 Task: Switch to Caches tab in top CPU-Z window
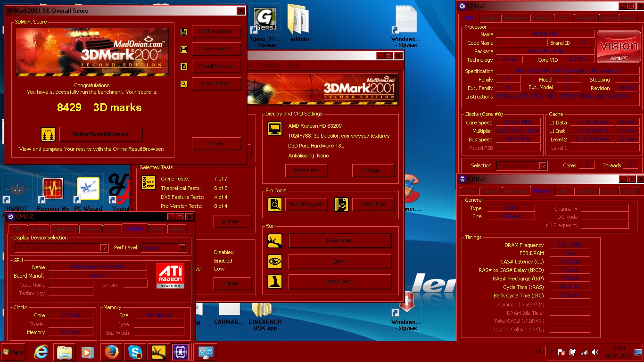tap(490, 18)
